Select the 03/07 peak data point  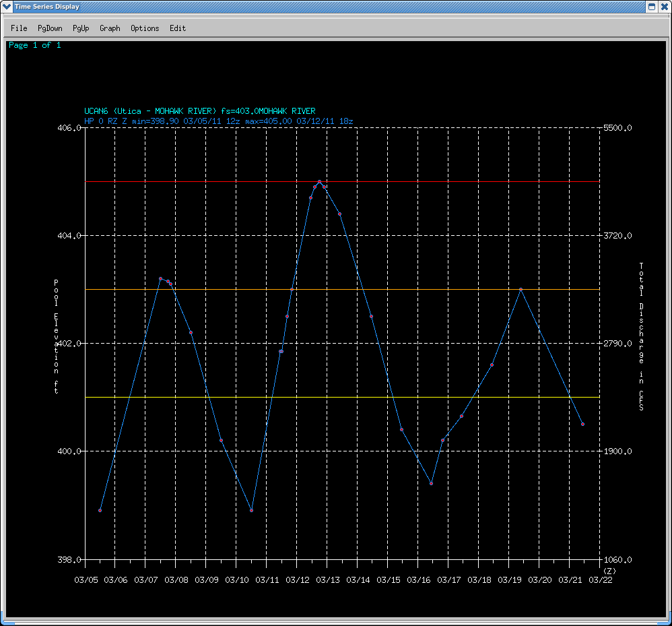(x=161, y=279)
